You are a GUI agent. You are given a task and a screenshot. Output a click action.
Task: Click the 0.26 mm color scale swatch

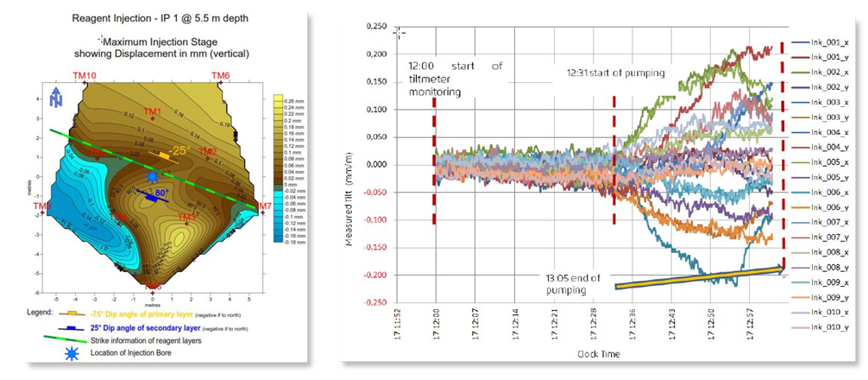tap(279, 98)
